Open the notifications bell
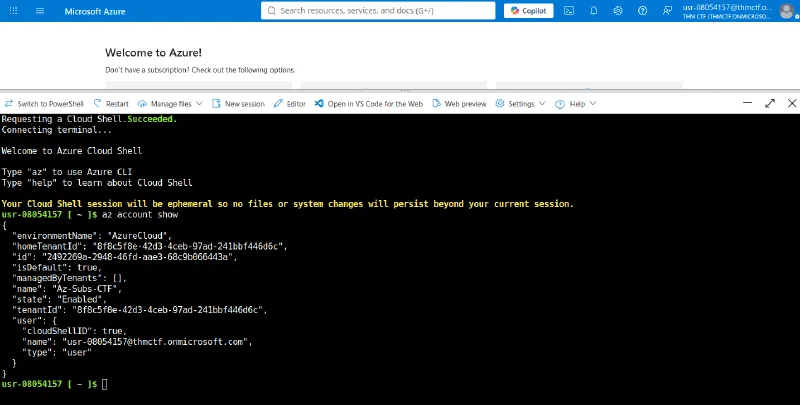 click(593, 11)
